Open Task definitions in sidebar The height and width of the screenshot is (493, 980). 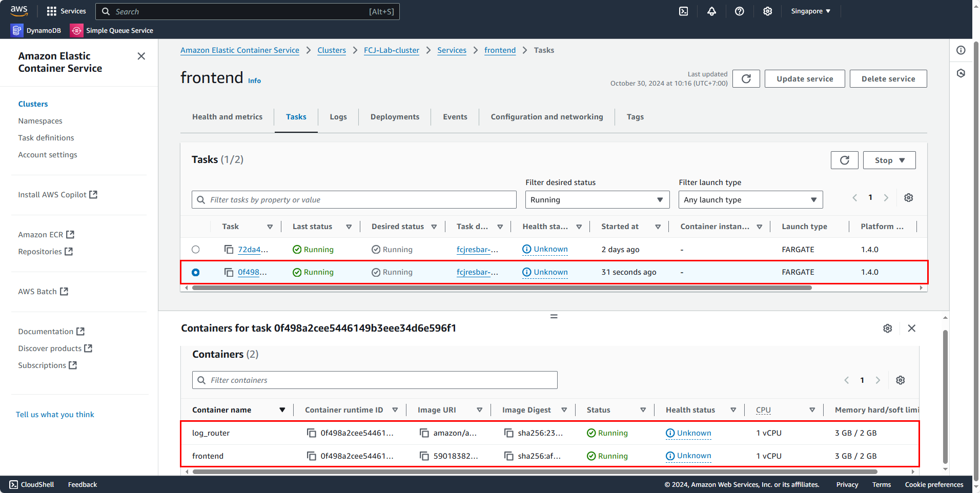coord(46,138)
